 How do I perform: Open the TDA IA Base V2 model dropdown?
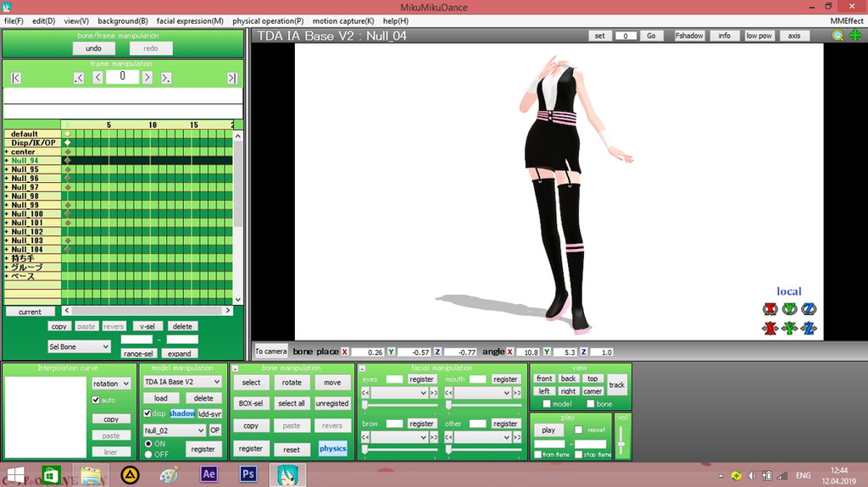[182, 382]
